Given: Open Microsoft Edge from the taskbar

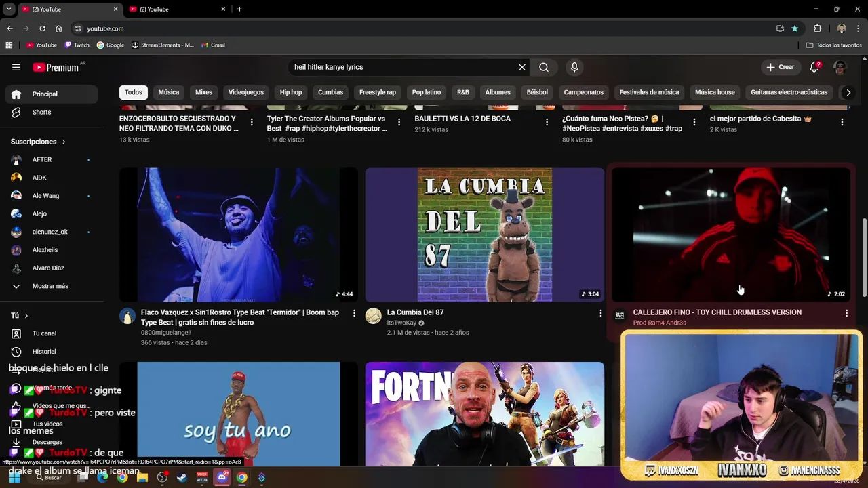Looking at the screenshot, I should [102, 477].
